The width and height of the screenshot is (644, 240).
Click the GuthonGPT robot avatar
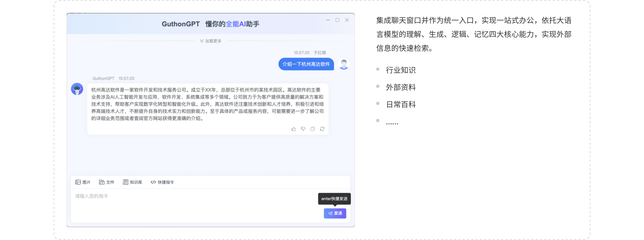[x=77, y=89]
